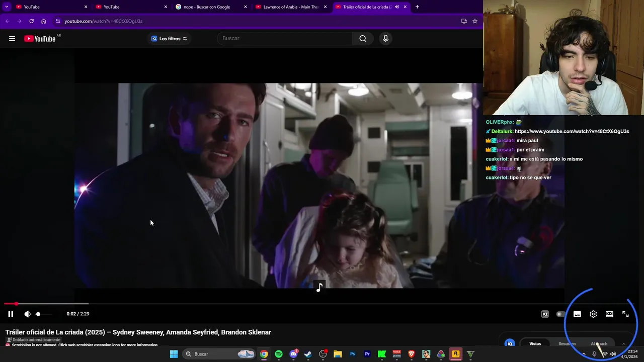
Task: Open Steam from taskbar
Action: click(308, 354)
